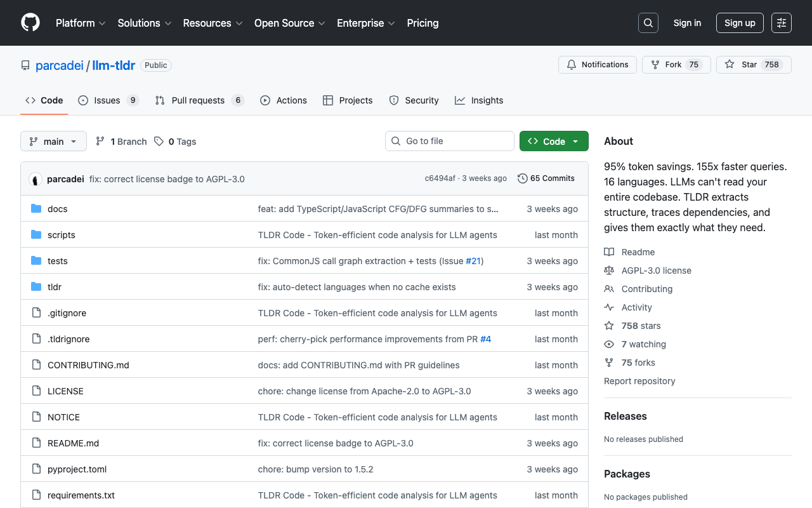
Task: Click the watching eye icon in sidebar
Action: [609, 344]
